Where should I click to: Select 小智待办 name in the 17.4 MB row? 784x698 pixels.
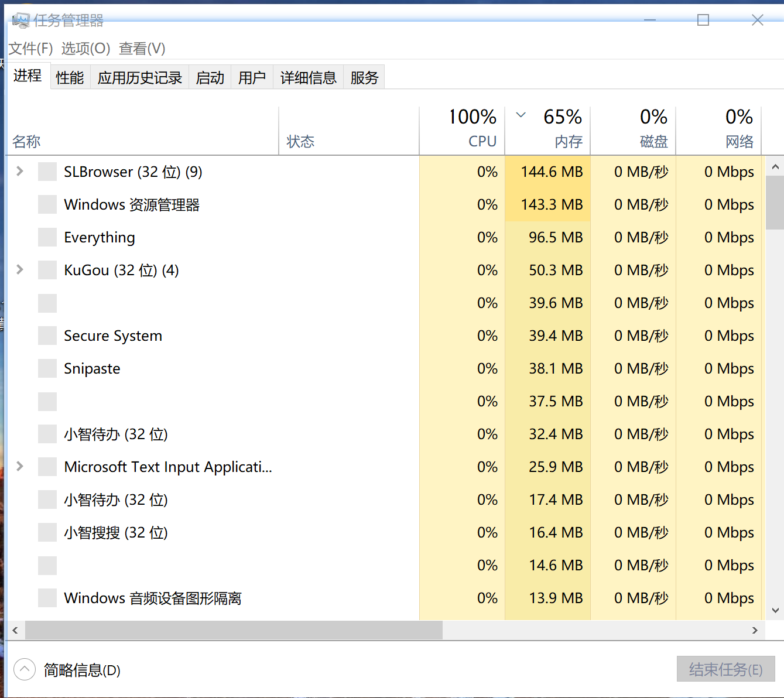[x=116, y=499]
